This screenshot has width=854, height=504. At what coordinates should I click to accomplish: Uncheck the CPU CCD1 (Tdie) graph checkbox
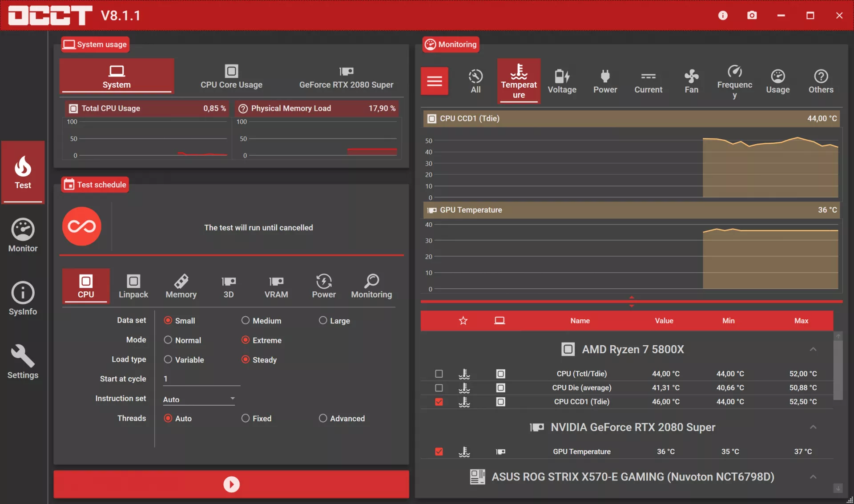point(439,402)
